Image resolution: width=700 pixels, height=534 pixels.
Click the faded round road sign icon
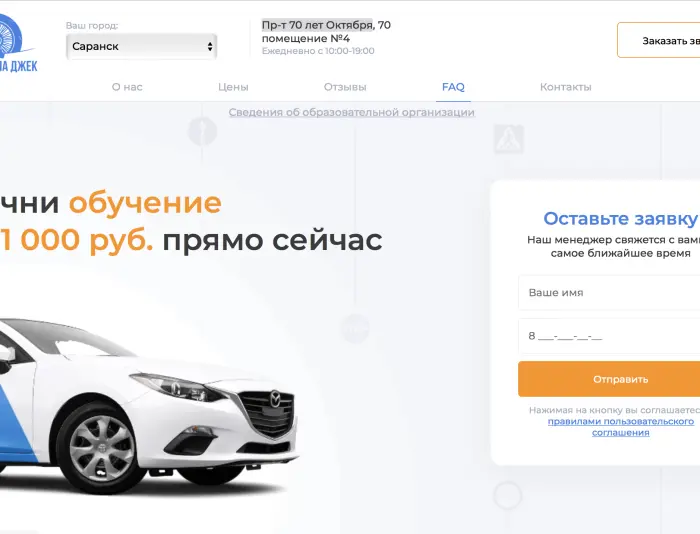click(x=202, y=131)
